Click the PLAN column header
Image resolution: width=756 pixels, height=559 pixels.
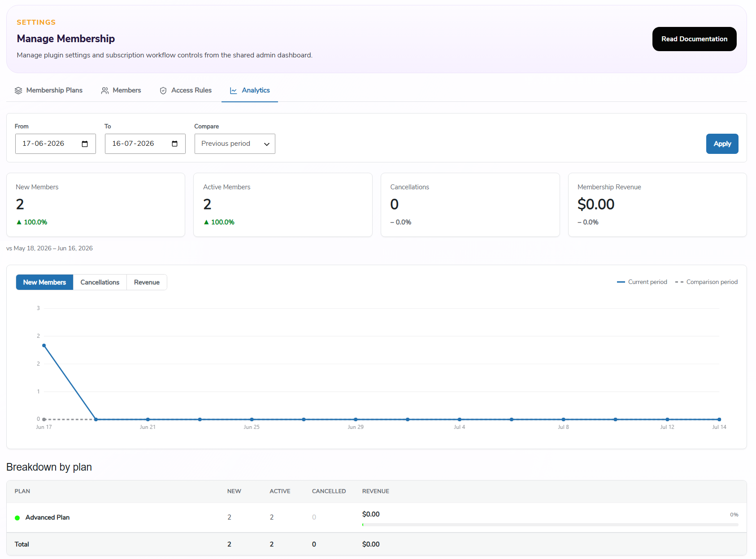(x=22, y=491)
